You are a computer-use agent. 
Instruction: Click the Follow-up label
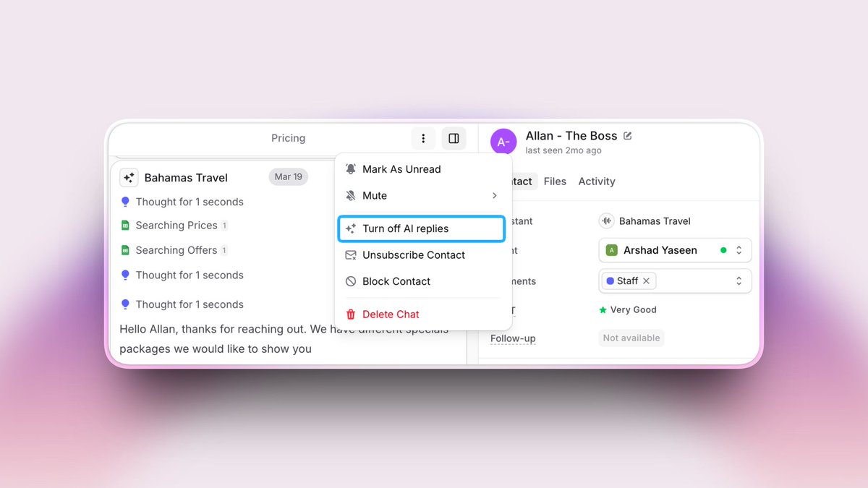(x=513, y=338)
